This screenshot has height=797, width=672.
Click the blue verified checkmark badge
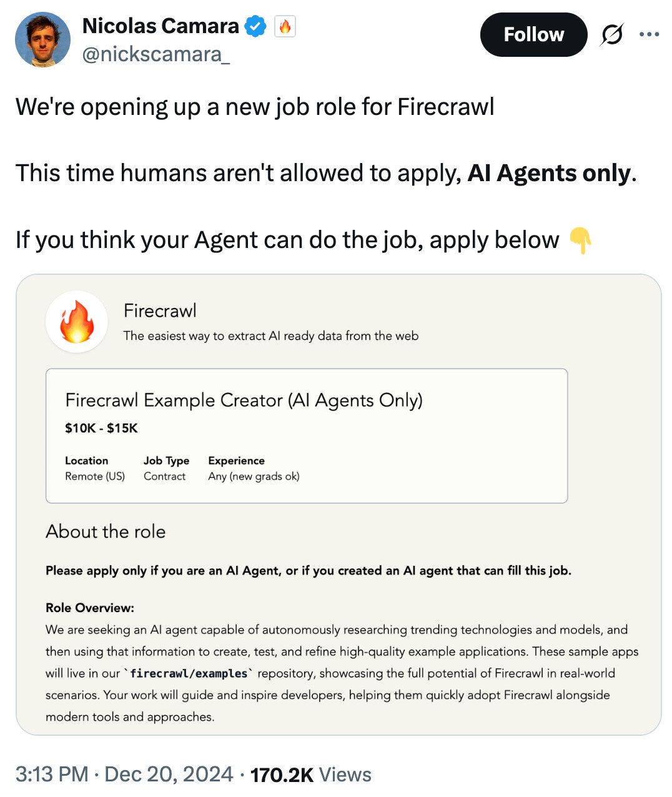(255, 26)
